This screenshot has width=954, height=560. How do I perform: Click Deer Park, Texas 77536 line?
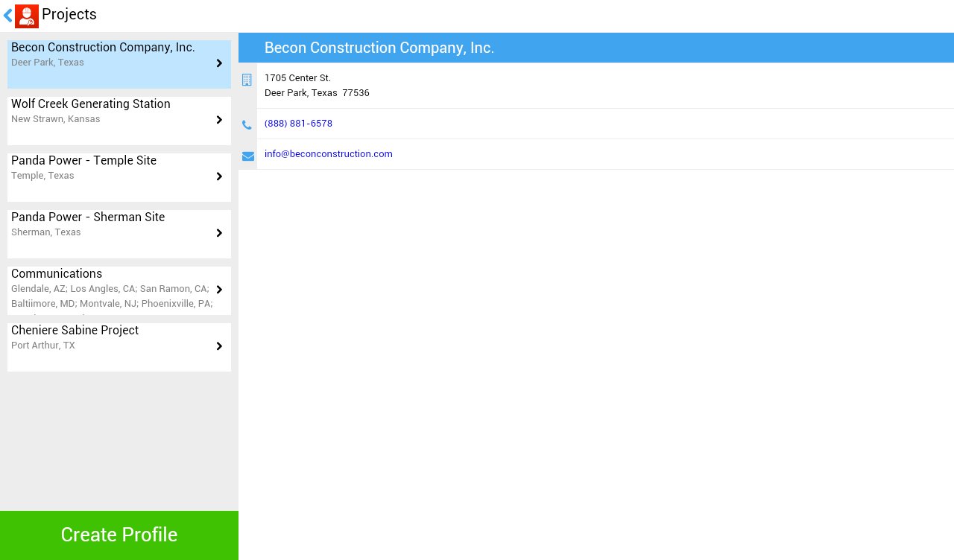pos(317,93)
